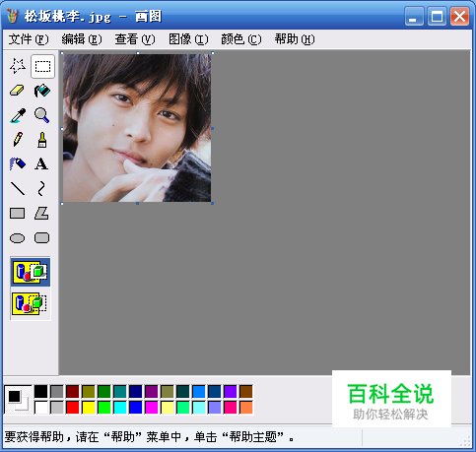This screenshot has width=476, height=452.
Task: Select the Text tool letter A
Action: point(42,163)
